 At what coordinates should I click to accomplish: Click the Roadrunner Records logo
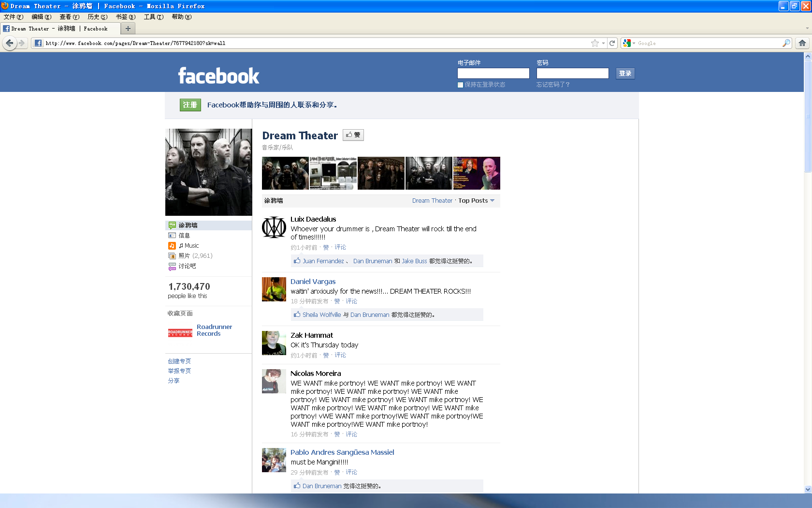[180, 333]
